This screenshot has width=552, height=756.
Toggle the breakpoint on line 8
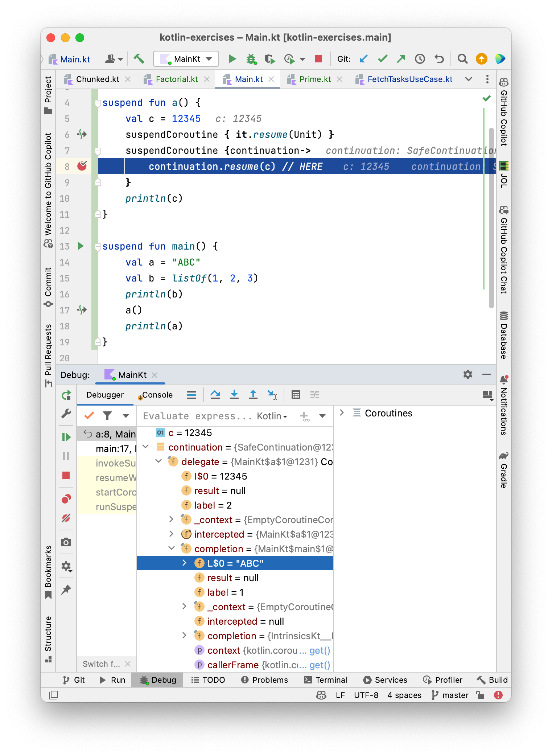pyautogui.click(x=82, y=166)
